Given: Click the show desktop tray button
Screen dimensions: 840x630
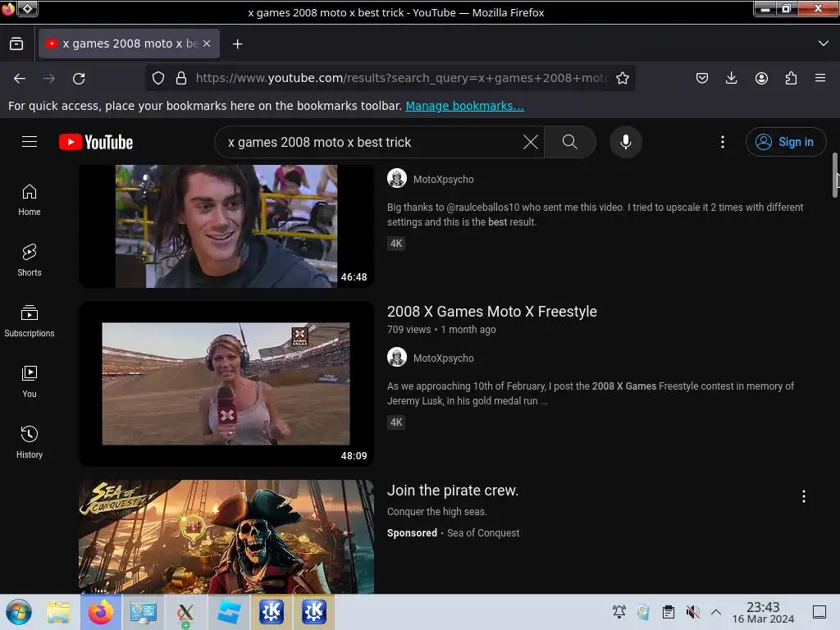Looking at the screenshot, I should (819, 612).
